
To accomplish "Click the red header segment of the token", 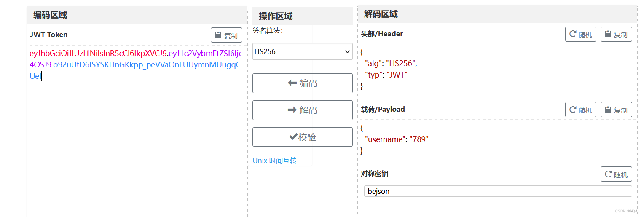I will click(x=98, y=54).
